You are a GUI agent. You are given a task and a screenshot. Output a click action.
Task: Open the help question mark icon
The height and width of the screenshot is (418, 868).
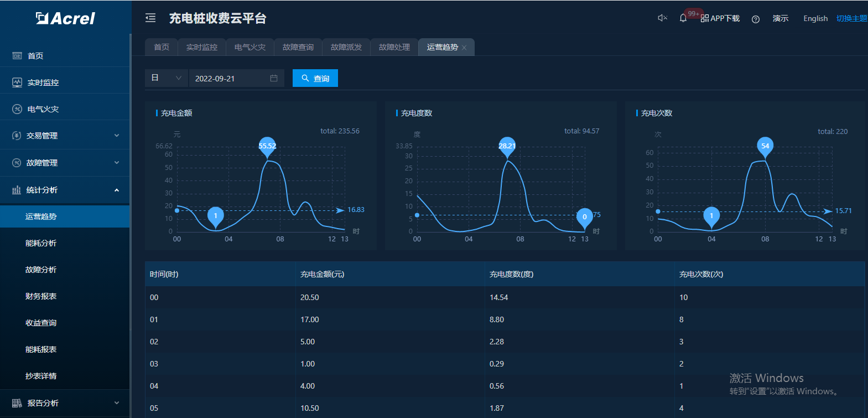click(756, 19)
